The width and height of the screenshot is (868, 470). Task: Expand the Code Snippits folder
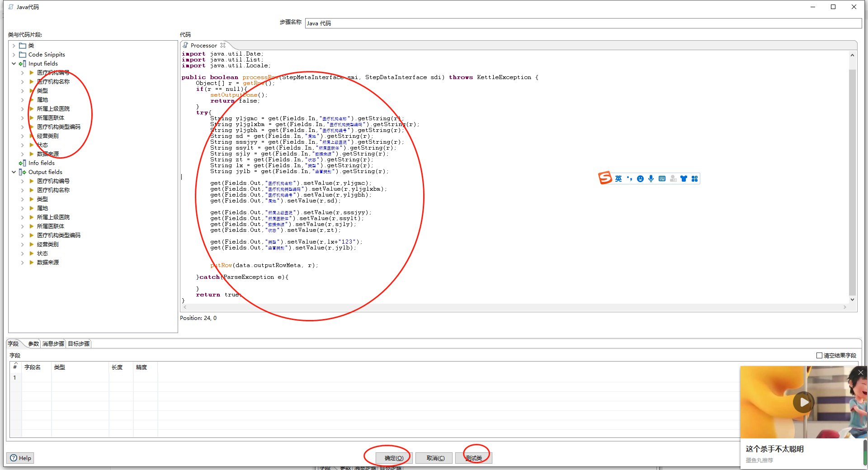point(14,55)
